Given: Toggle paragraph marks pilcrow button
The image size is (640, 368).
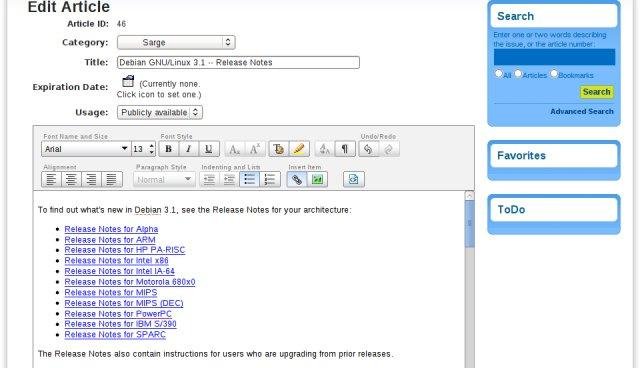Looking at the screenshot, I should (x=345, y=149).
